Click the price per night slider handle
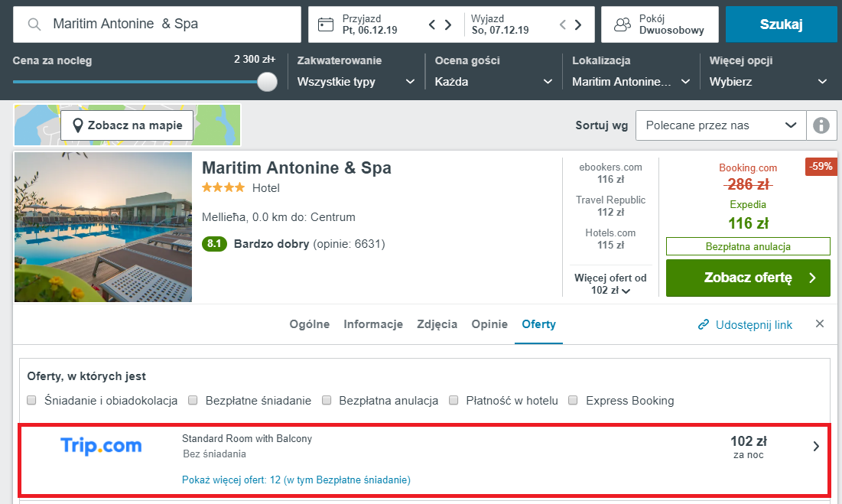The width and height of the screenshot is (842, 504). 267,82
